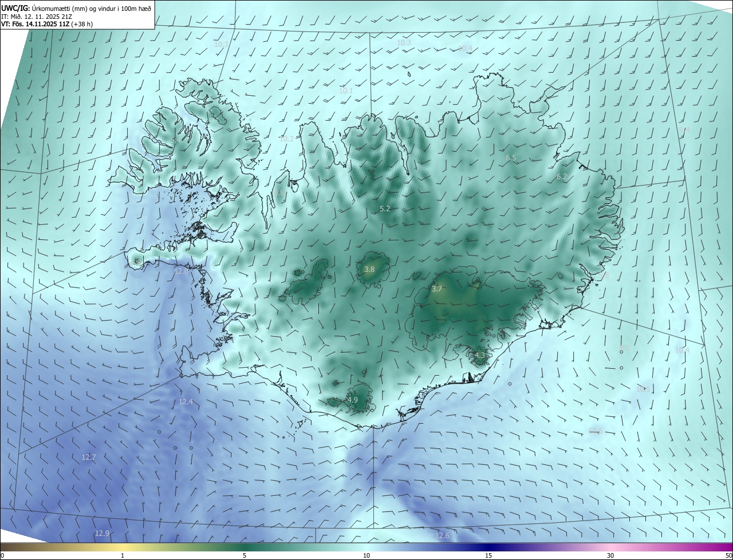Click the 12.6 value south of Iceland
733x560 pixels.
point(442,536)
